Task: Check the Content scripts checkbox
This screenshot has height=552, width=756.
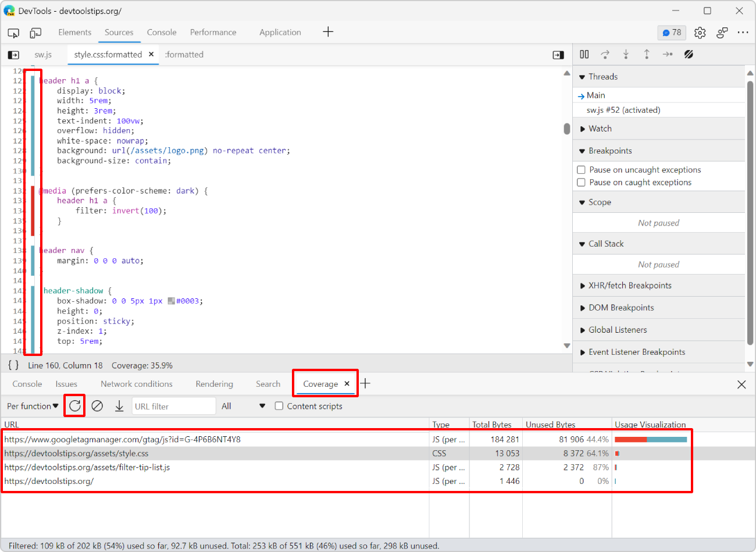Action: pyautogui.click(x=279, y=406)
